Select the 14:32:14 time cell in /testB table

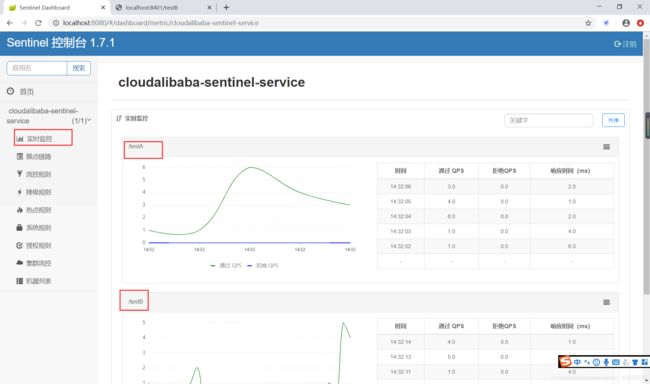(400, 342)
